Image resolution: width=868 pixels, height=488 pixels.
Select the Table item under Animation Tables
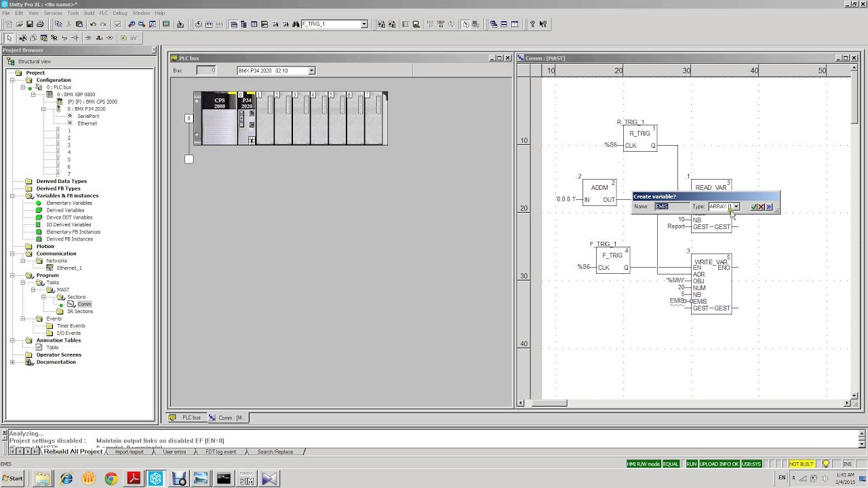pyautogui.click(x=52, y=348)
